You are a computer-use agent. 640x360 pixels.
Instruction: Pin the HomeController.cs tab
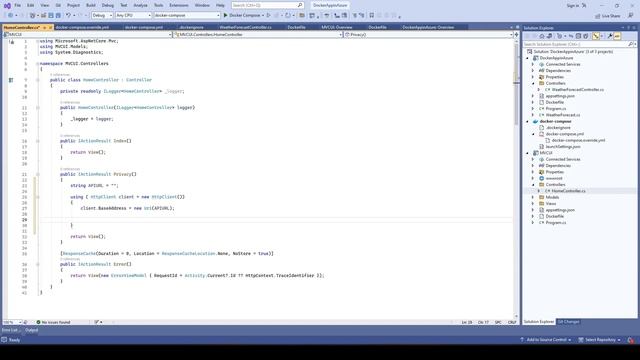pos(44,27)
